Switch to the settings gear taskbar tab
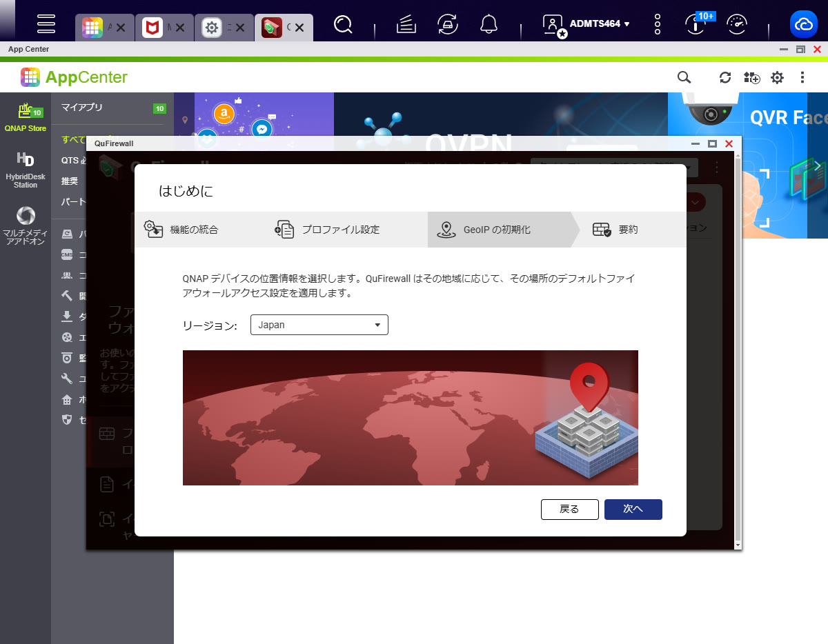The height and width of the screenshot is (644, 828). (212, 28)
